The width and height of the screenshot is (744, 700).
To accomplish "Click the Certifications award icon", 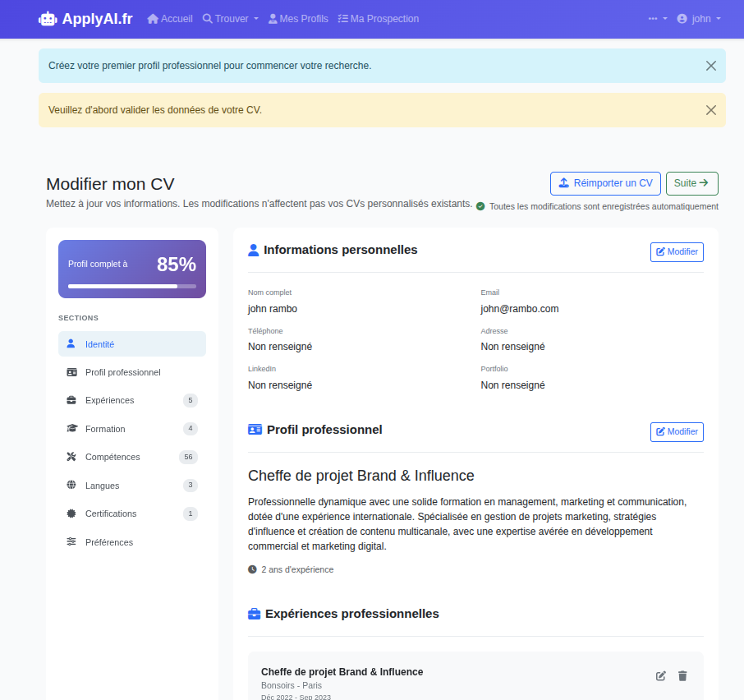I will coord(71,513).
